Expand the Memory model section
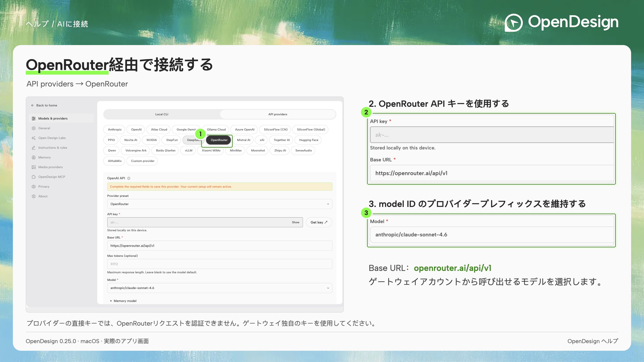 (x=124, y=301)
